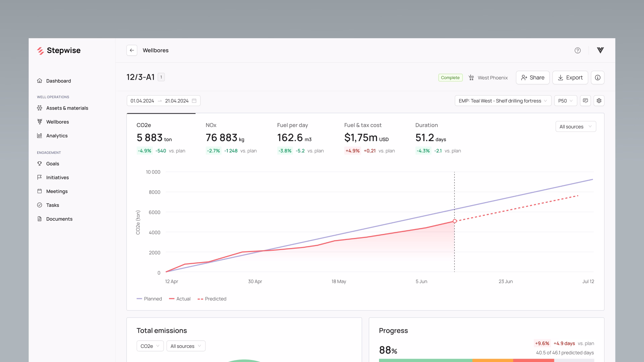Click the Share button
Image resolution: width=644 pixels, height=362 pixels.
coord(532,77)
